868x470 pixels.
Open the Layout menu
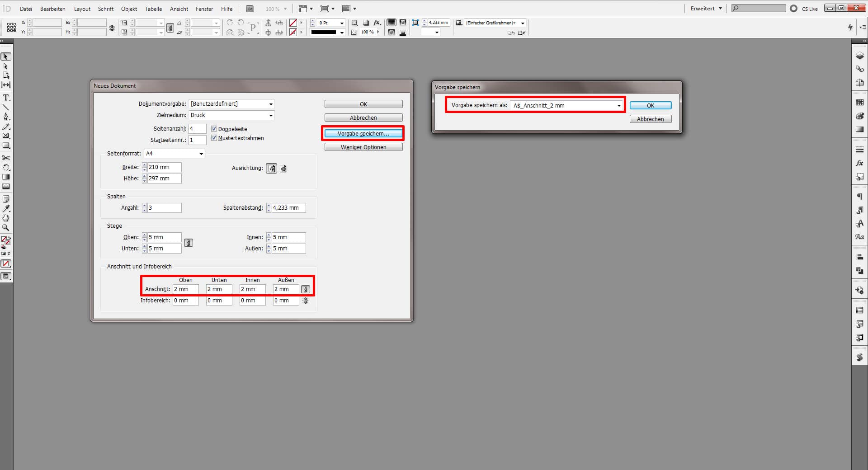coord(82,9)
